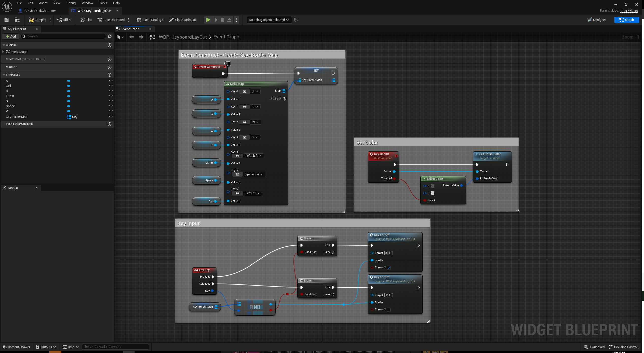Open Class Settings from toolbar

click(x=149, y=20)
